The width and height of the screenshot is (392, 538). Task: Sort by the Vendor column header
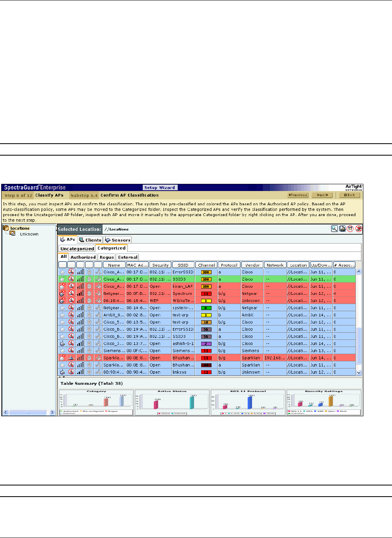(252, 265)
